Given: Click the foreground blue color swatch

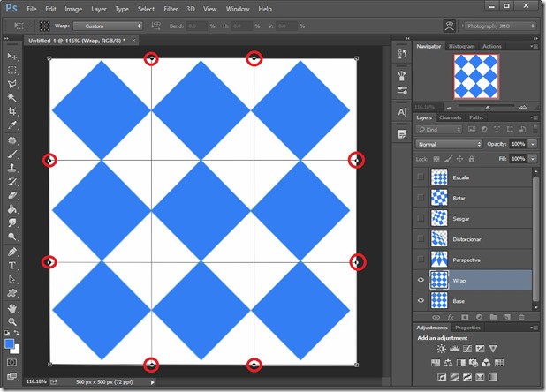Looking at the screenshot, I should pos(10,343).
